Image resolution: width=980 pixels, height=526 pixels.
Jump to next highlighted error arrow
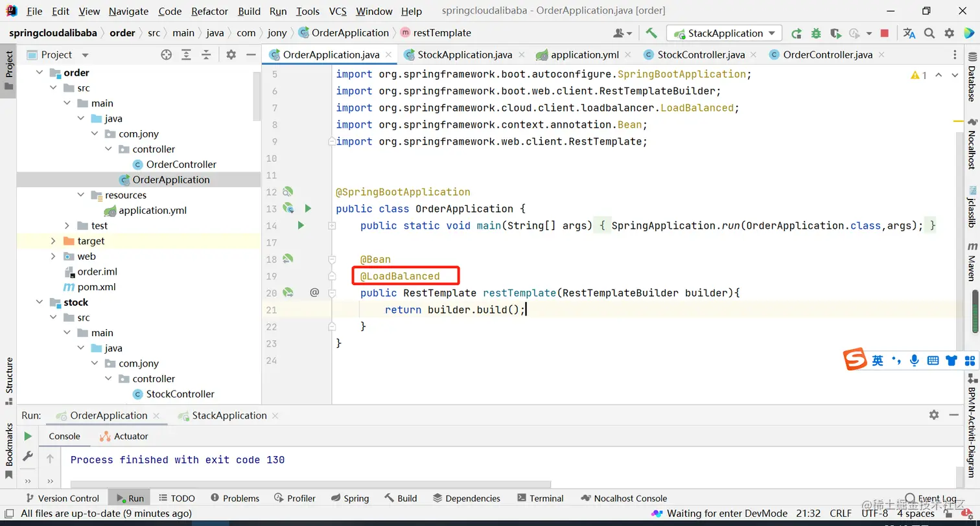pos(955,75)
